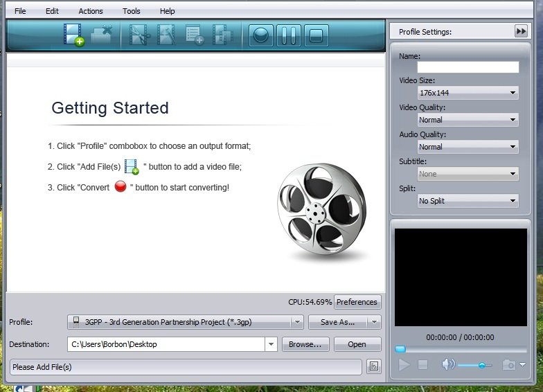Click the Merge videos toolbar icon
Screen dimensions: 543x392
pos(222,35)
